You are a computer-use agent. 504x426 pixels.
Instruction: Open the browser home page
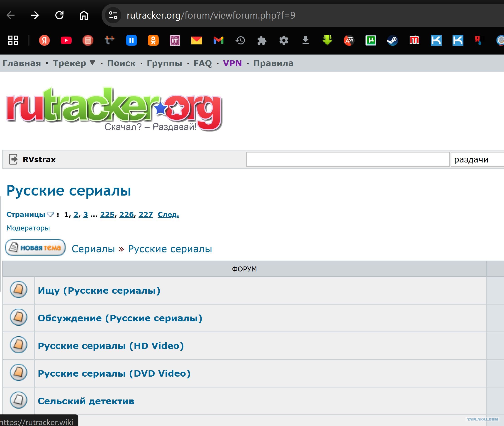[84, 15]
